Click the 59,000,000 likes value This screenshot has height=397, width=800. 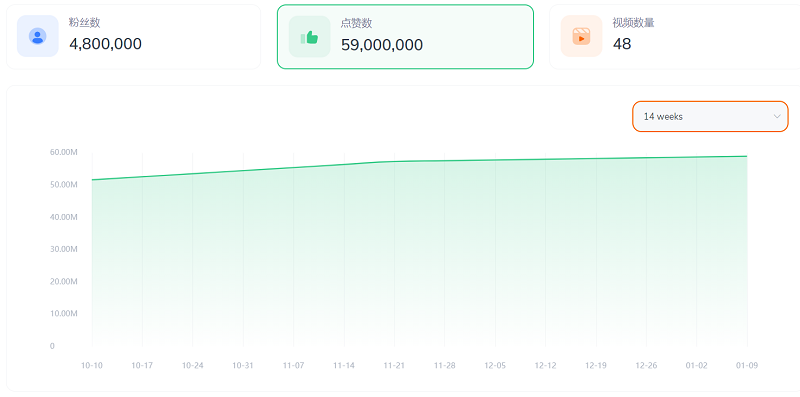pos(382,44)
